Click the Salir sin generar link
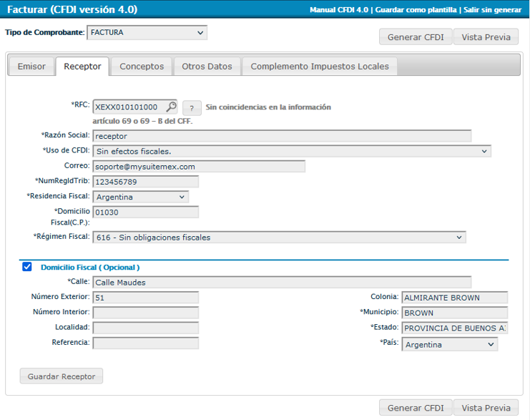Viewport: 530px width, 420px height. point(492,10)
